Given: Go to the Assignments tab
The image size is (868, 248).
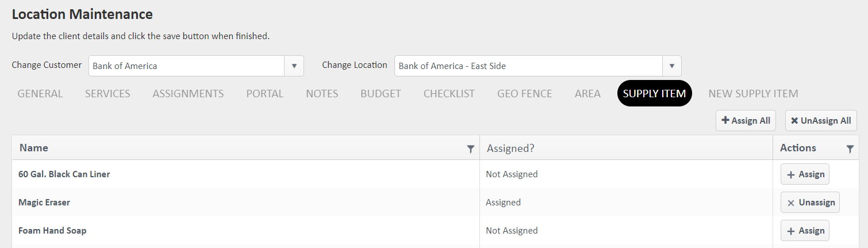Looking at the screenshot, I should (188, 94).
